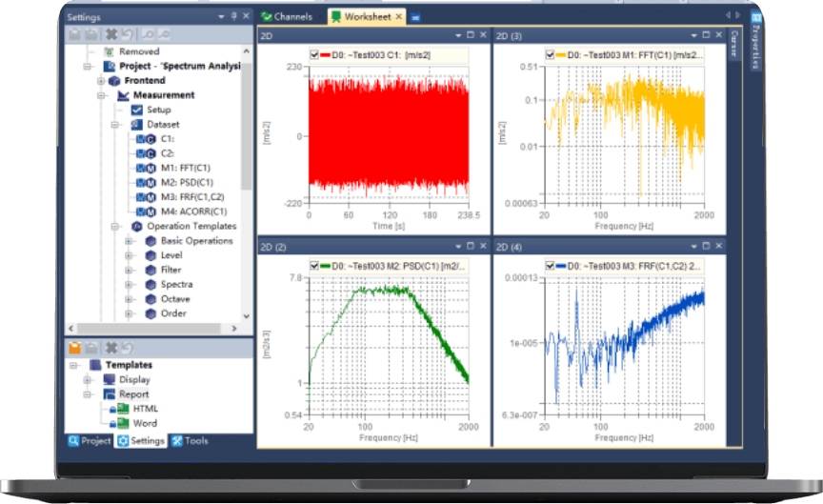This screenshot has height=504, width=823.
Task: Close the Worksheet tab with X
Action: tap(399, 17)
